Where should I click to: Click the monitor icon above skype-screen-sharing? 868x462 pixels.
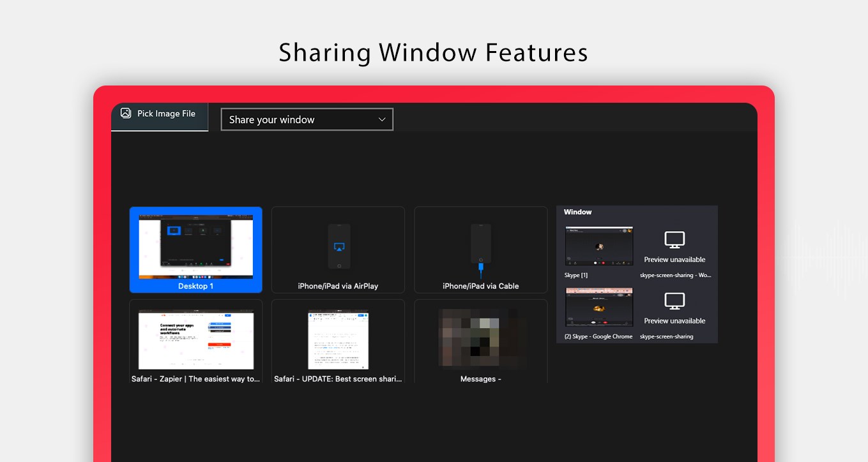(x=674, y=301)
